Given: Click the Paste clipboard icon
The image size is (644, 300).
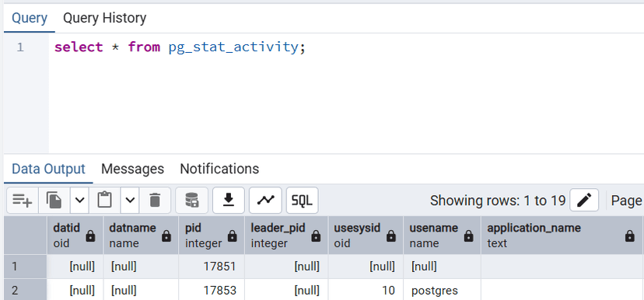Looking at the screenshot, I should pos(105,201).
